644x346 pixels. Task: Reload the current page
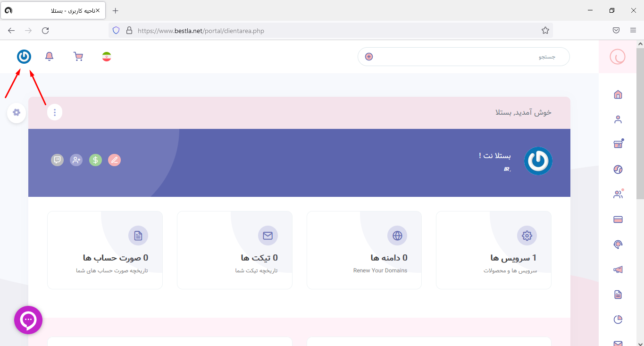point(45,31)
